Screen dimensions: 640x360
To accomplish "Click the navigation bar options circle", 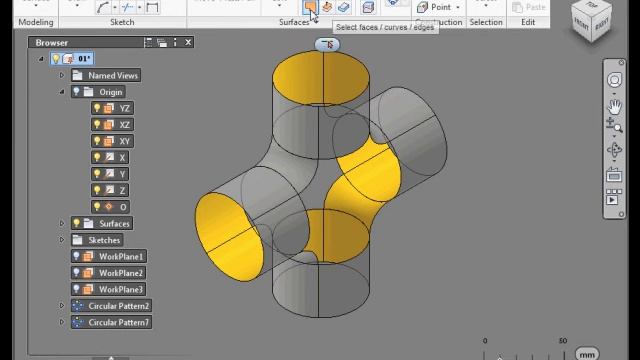I will point(621,214).
